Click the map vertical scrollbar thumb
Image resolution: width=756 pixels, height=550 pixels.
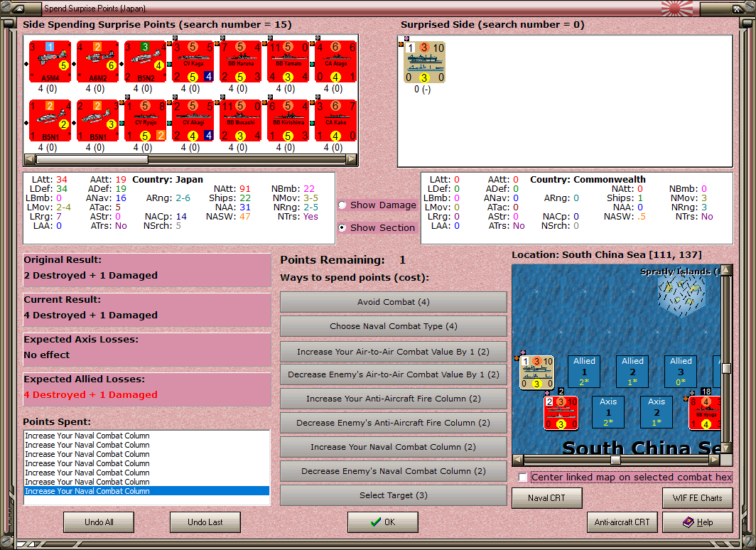coord(726,368)
